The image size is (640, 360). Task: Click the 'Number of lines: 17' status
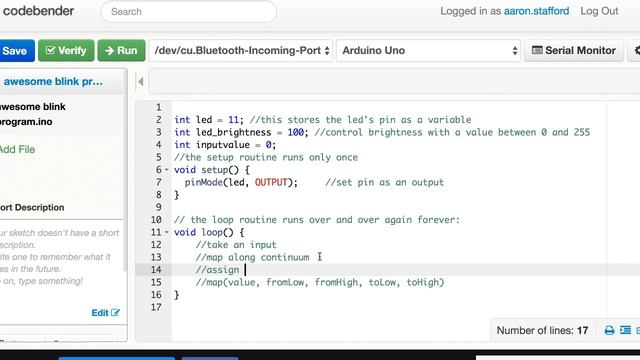(542, 330)
